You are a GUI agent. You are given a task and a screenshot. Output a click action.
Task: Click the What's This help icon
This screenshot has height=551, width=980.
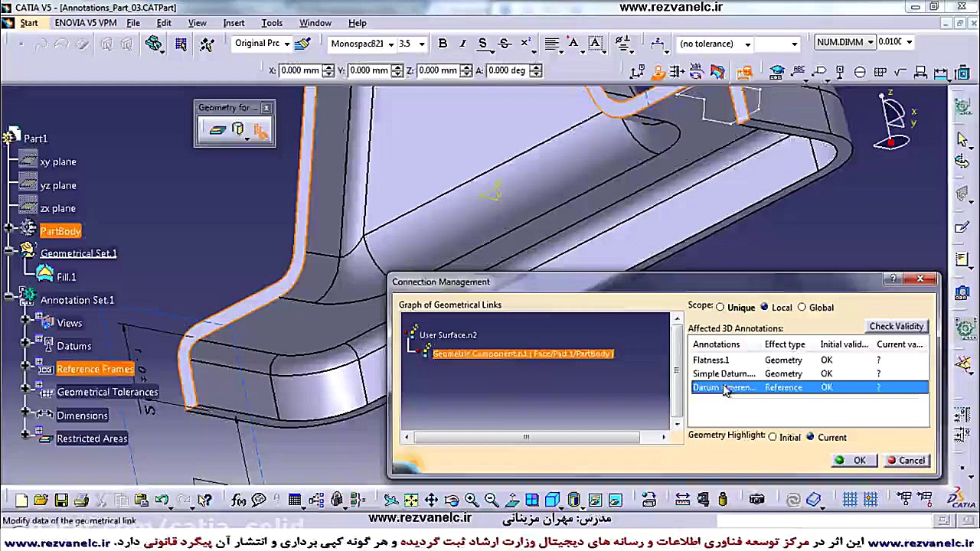click(204, 500)
